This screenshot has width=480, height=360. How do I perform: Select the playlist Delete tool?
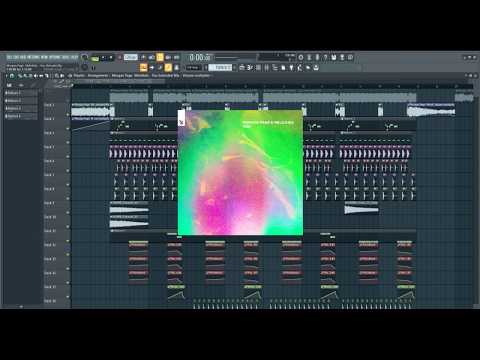(x=29, y=76)
